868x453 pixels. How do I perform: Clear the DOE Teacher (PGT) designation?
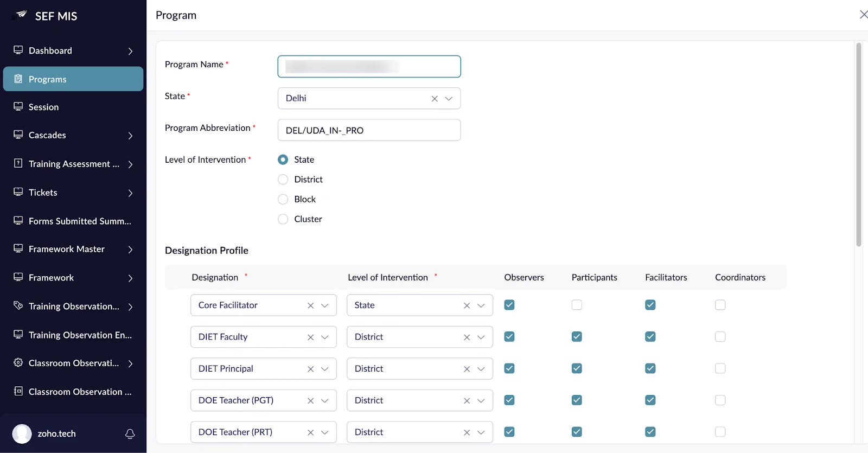click(x=311, y=401)
